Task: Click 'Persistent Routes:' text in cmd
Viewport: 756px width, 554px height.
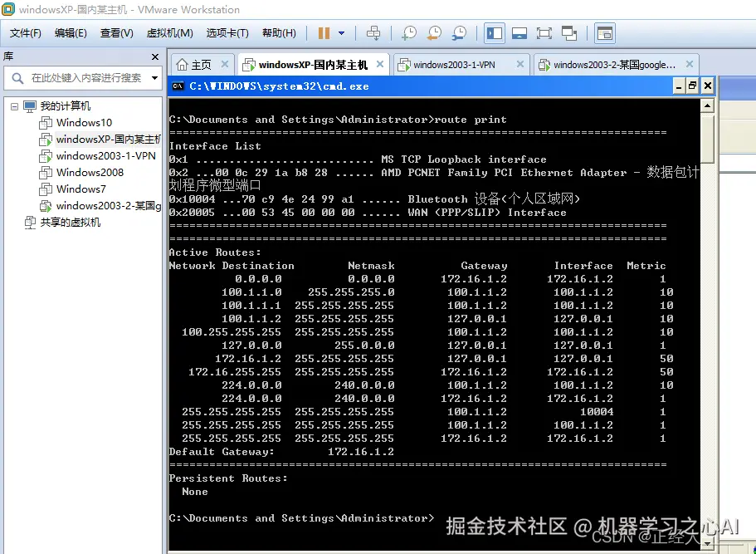Action: click(x=228, y=478)
